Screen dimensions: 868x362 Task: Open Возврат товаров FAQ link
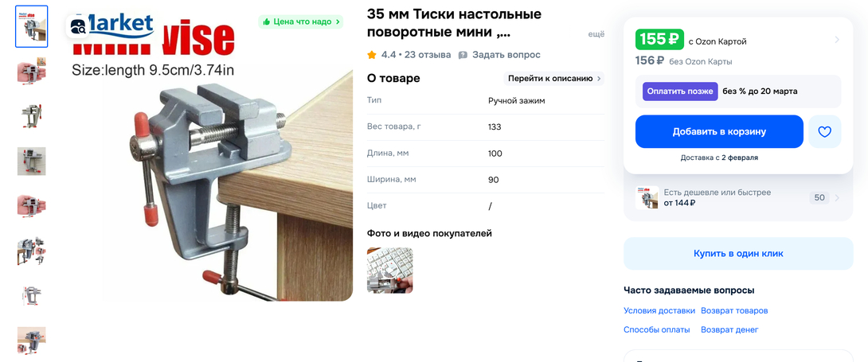(x=734, y=310)
